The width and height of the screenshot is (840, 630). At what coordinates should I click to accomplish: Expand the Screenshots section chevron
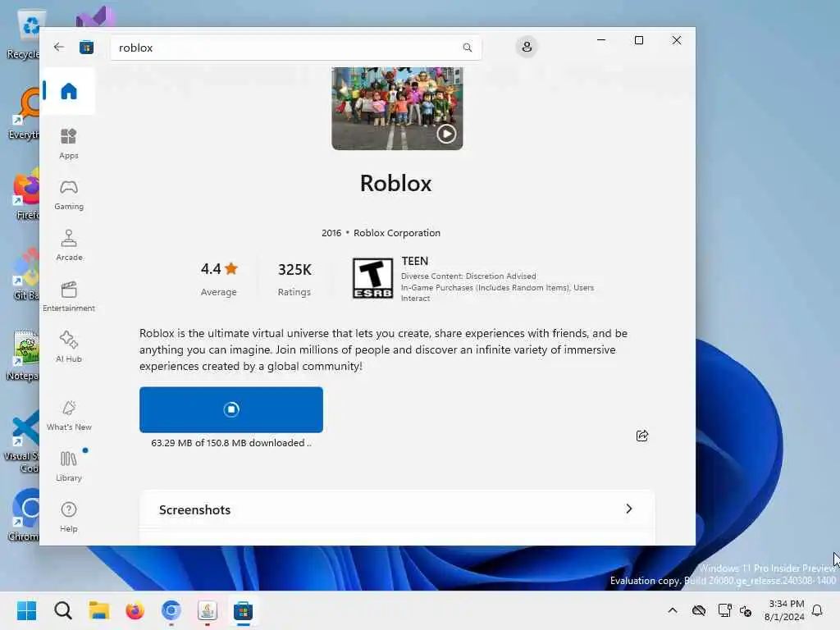pyautogui.click(x=629, y=509)
